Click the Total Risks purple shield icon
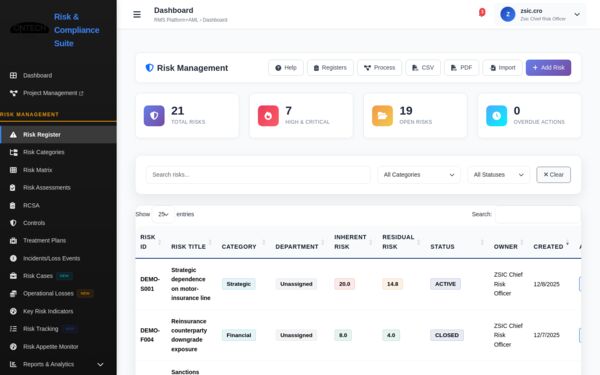This screenshot has width=600, height=375. 154,116
